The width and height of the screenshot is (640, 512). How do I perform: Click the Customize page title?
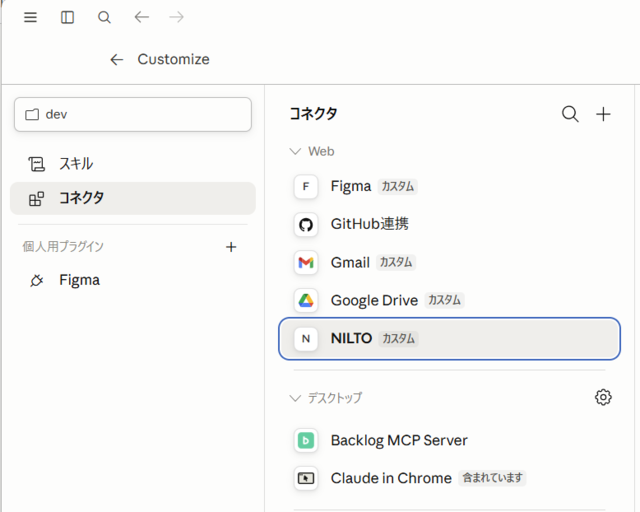click(173, 60)
